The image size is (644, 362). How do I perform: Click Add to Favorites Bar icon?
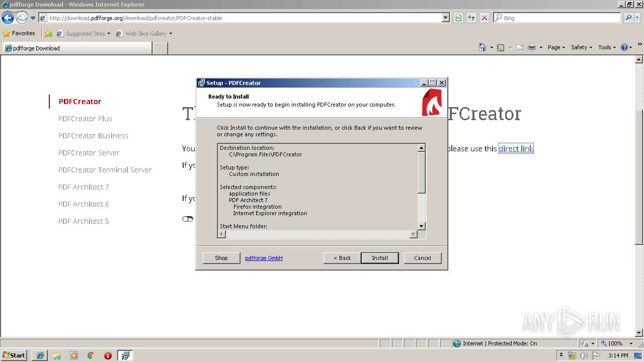point(48,34)
